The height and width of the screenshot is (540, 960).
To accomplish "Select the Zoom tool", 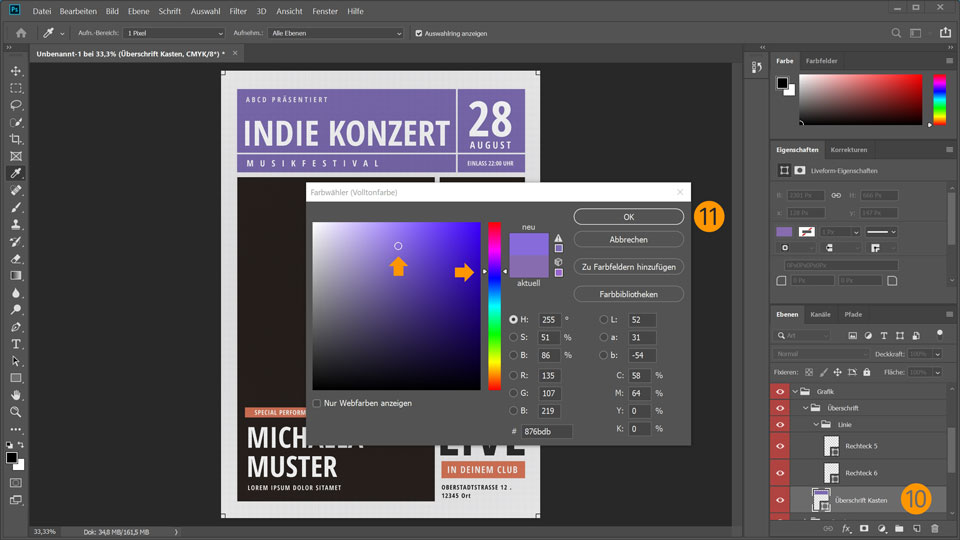I will click(x=16, y=412).
